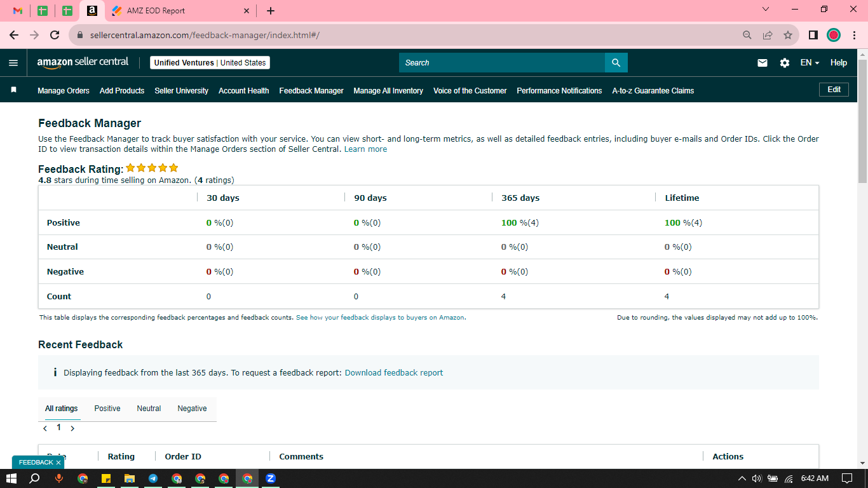The height and width of the screenshot is (488, 868).
Task: Open Account Health menu item
Action: [244, 91]
